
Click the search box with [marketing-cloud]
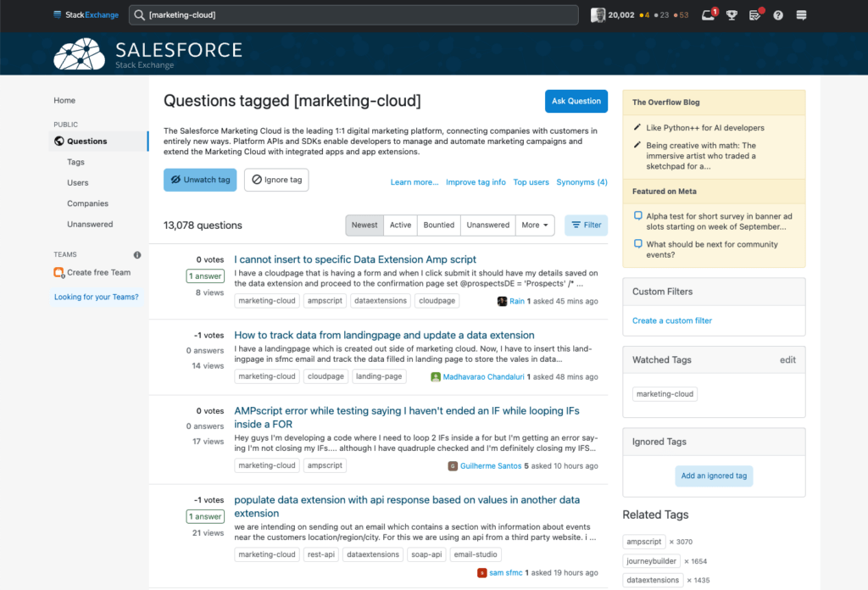[353, 15]
